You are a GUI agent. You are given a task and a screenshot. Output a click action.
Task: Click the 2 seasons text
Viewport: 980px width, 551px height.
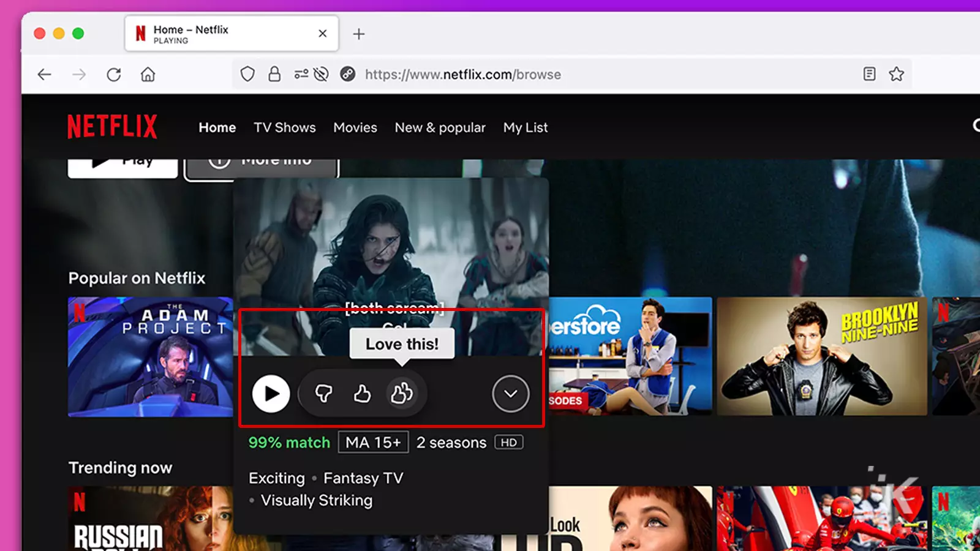pyautogui.click(x=451, y=443)
